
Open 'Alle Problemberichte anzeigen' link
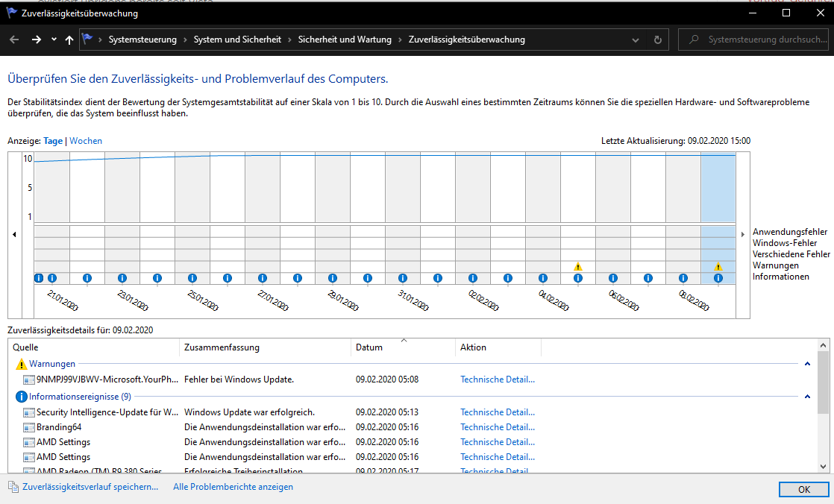click(x=233, y=487)
